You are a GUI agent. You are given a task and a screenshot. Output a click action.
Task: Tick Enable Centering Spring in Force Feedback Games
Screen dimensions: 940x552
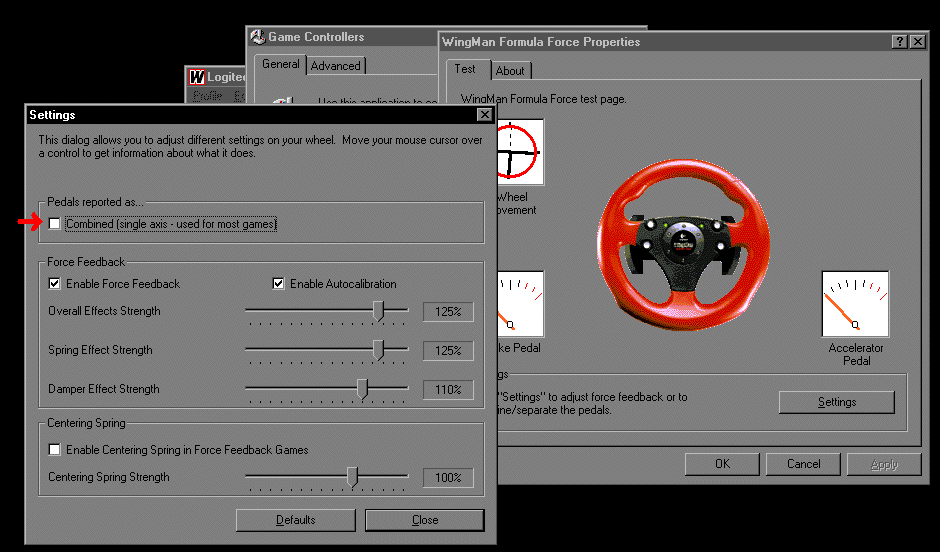[x=55, y=450]
